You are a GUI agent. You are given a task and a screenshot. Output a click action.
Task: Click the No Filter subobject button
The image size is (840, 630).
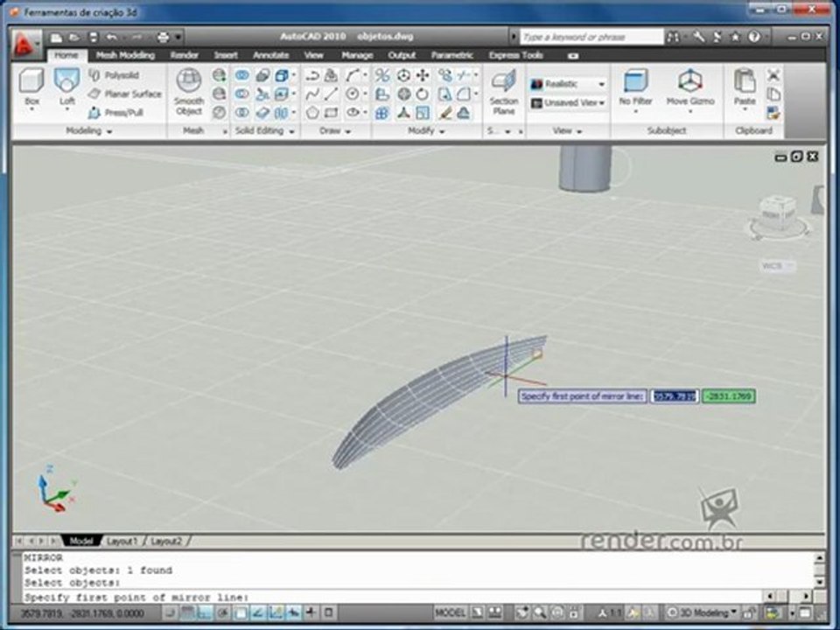[x=635, y=89]
